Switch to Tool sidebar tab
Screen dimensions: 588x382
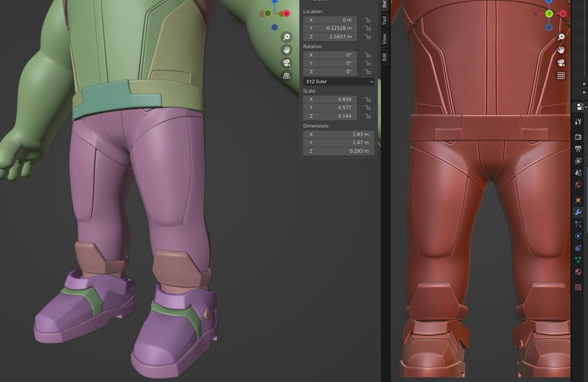(385, 20)
